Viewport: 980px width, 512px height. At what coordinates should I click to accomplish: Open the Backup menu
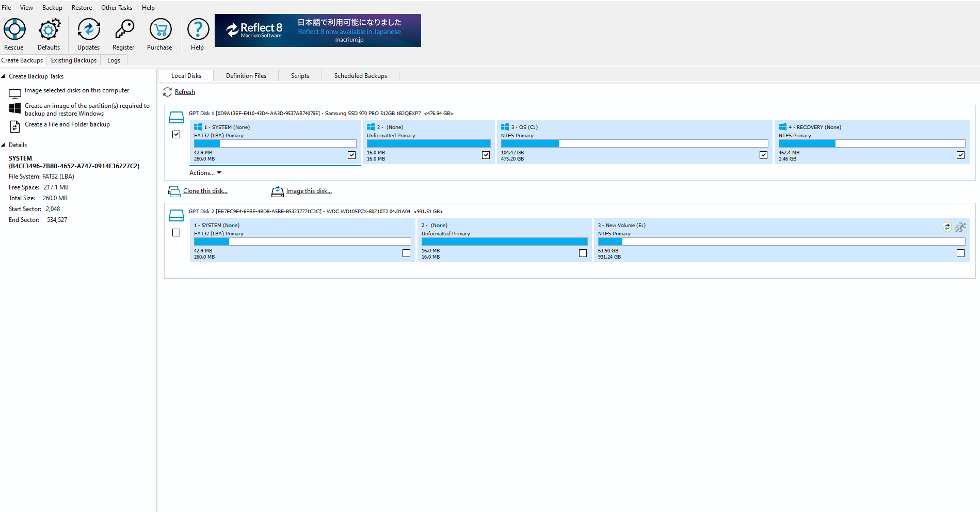(x=52, y=8)
